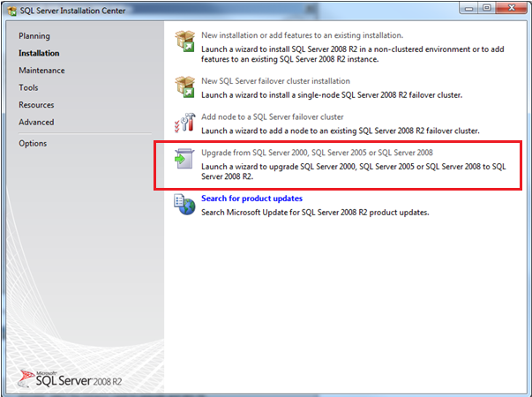Close the SQL Server Installation Center window
The width and height of the screenshot is (532, 397).
(x=512, y=8)
